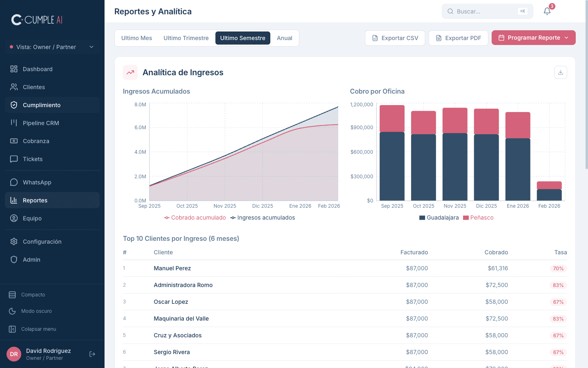Open the notifications bell
The image size is (588, 368).
pos(547,11)
